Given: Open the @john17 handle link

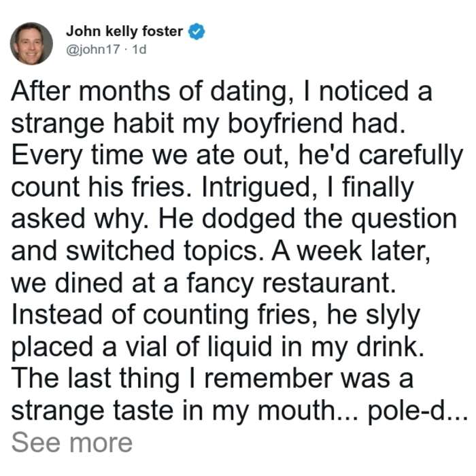Looking at the screenshot, I should coord(93,49).
